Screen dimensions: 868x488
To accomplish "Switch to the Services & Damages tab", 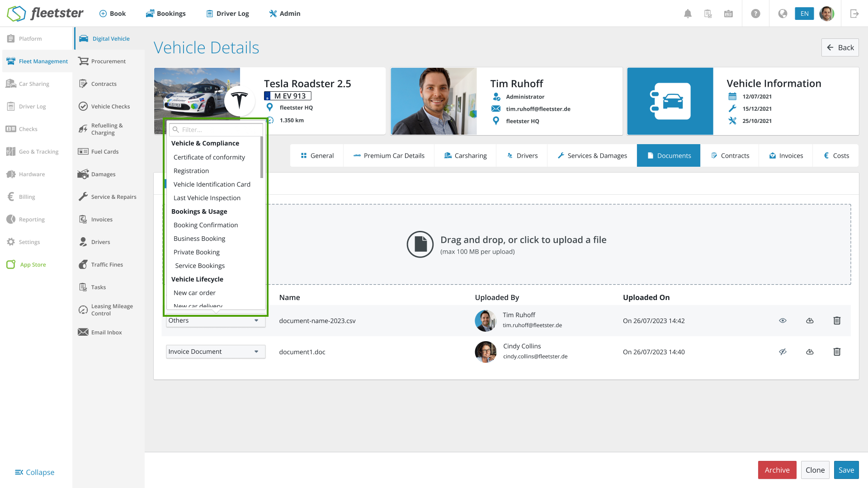I will point(592,155).
